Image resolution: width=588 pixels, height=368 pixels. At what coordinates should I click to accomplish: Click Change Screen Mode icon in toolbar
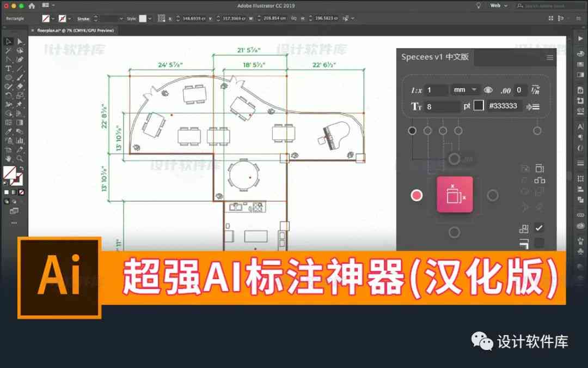[14, 211]
